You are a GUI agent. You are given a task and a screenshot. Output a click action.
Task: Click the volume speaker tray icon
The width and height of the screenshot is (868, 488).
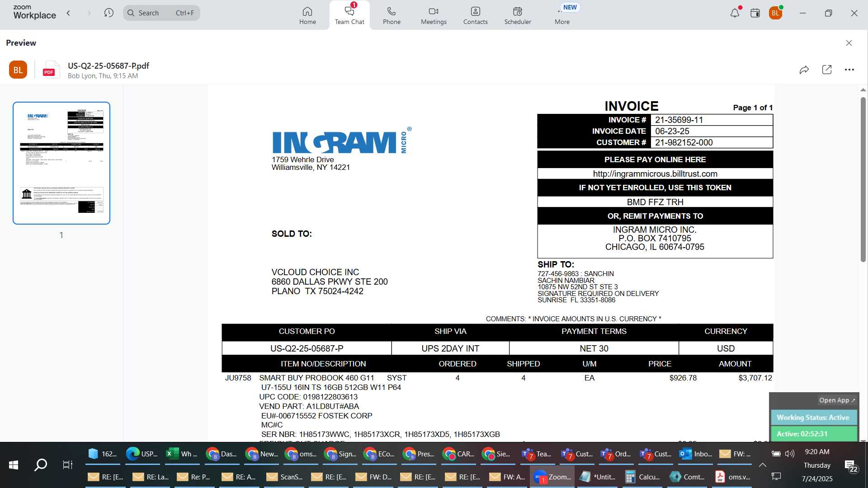coord(790,454)
